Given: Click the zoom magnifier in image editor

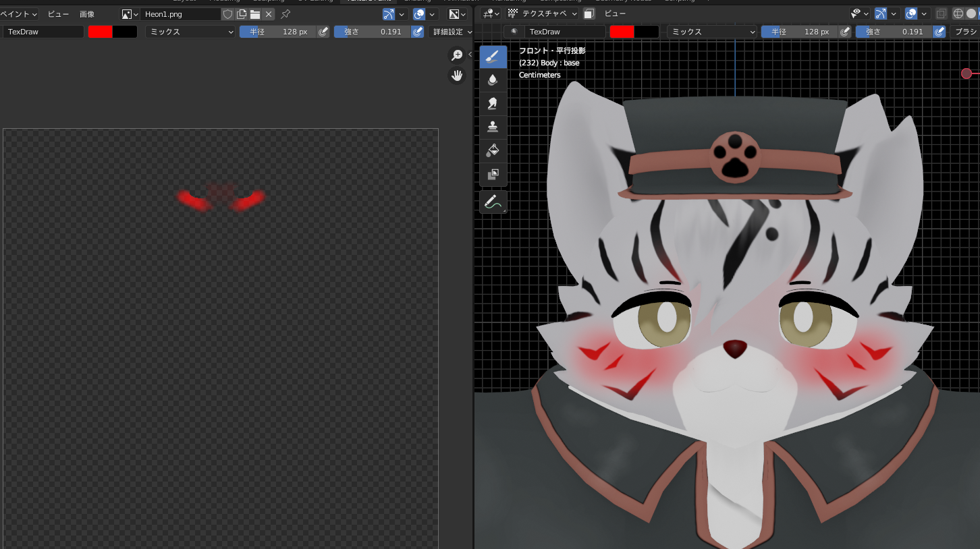Looking at the screenshot, I should click(458, 55).
